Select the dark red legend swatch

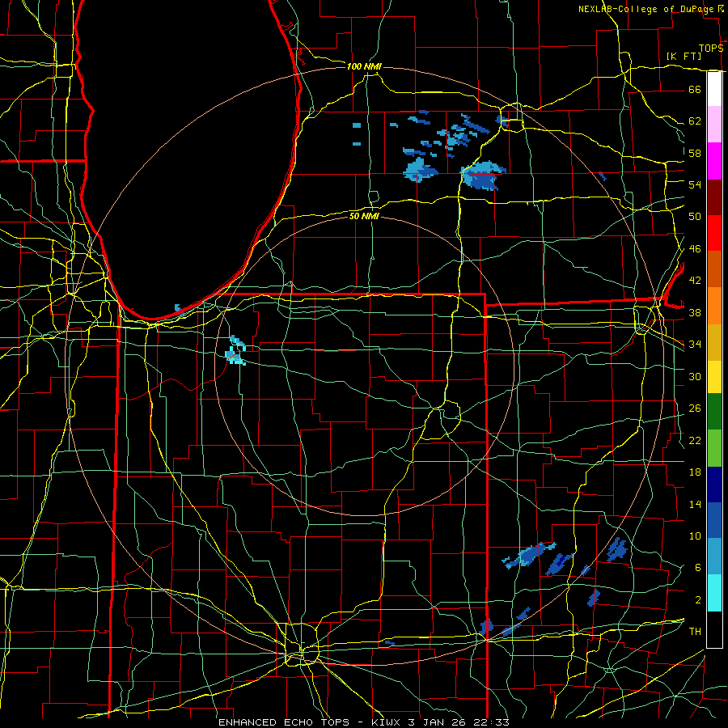pyautogui.click(x=714, y=197)
